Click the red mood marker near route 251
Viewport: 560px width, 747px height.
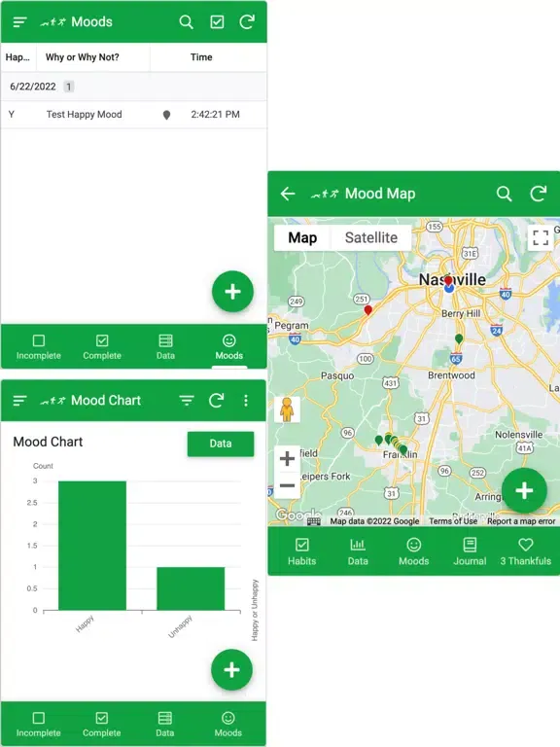[368, 310]
